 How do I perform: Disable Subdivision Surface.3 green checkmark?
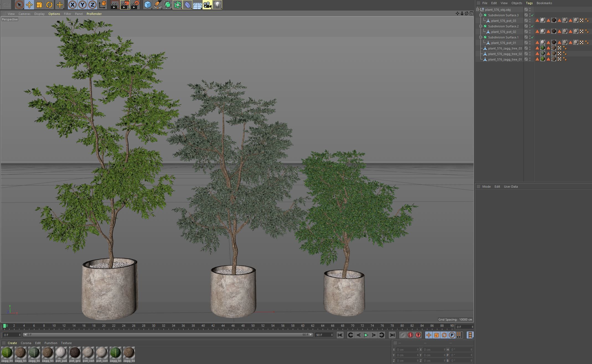click(x=532, y=15)
